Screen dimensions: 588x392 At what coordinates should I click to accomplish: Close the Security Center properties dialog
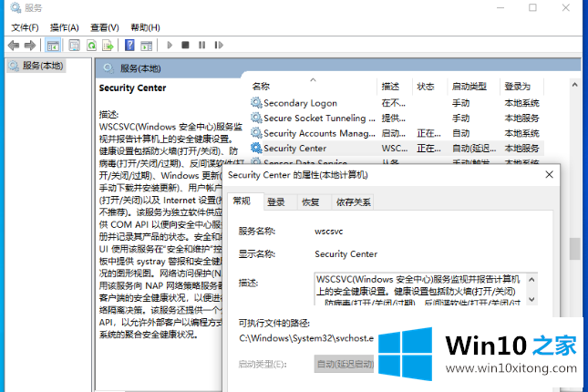click(549, 174)
